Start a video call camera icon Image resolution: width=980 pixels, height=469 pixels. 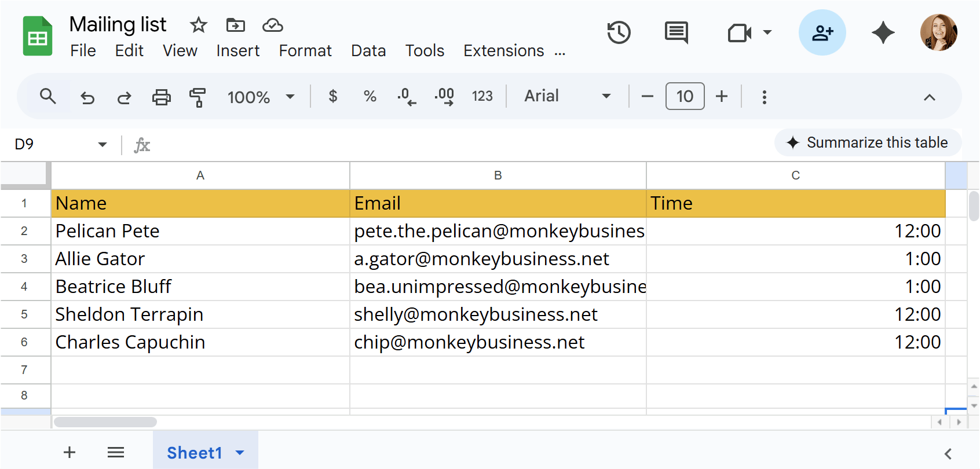[739, 32]
